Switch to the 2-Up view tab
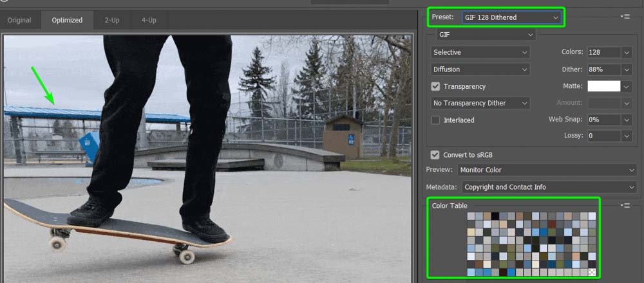 (x=111, y=20)
